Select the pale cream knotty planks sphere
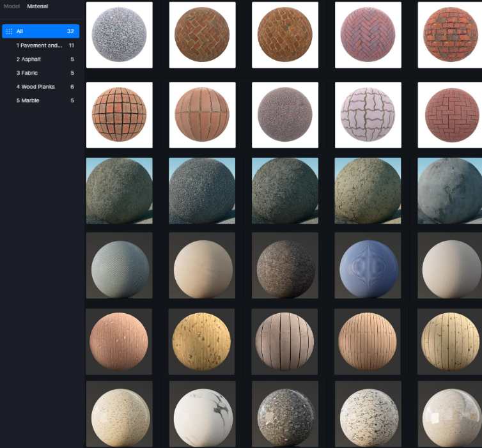Viewport: 482px width, 448px height. (450, 342)
